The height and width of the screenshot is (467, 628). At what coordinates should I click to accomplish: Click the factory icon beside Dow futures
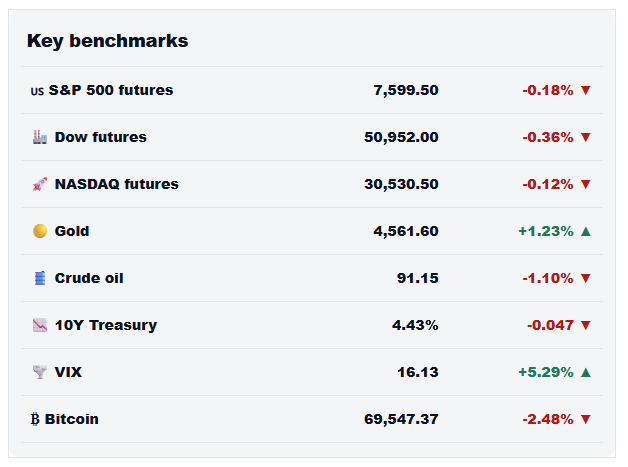[40, 137]
